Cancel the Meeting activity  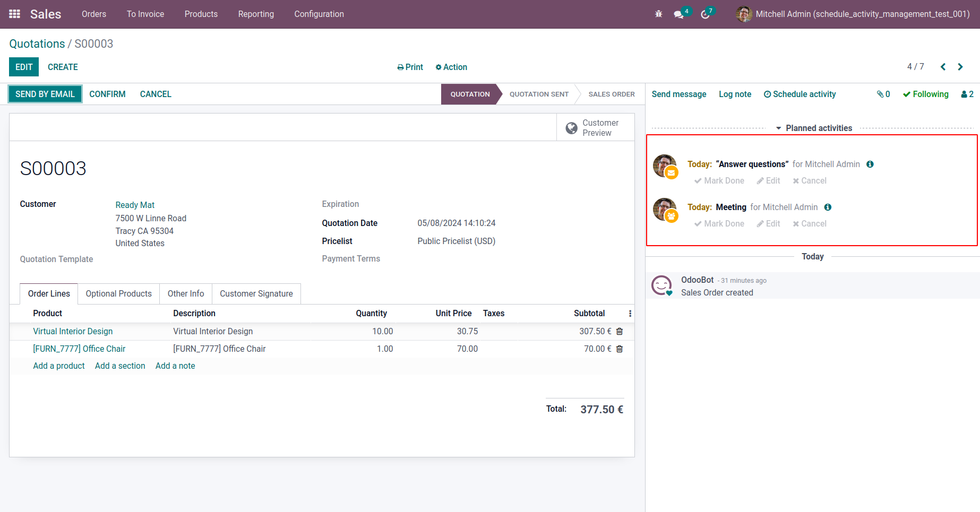coord(810,223)
